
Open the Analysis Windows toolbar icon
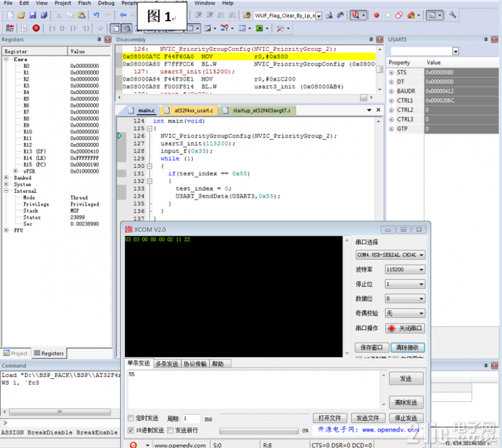pyautogui.click(x=225, y=28)
